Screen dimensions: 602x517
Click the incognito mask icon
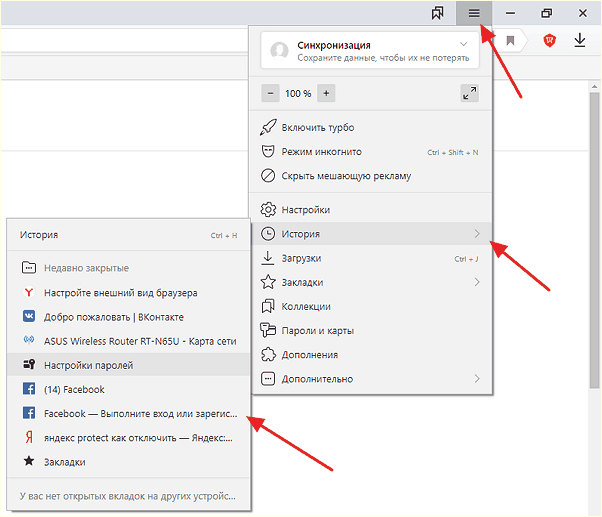coord(268,151)
